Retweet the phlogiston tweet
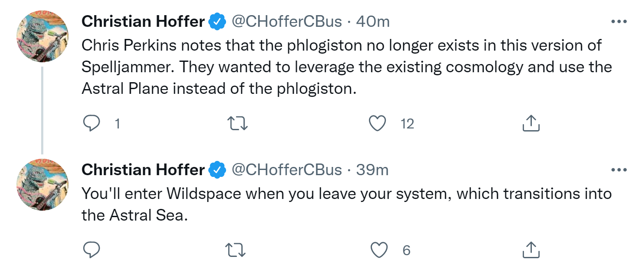This screenshot has height=266, width=644. coord(237,124)
